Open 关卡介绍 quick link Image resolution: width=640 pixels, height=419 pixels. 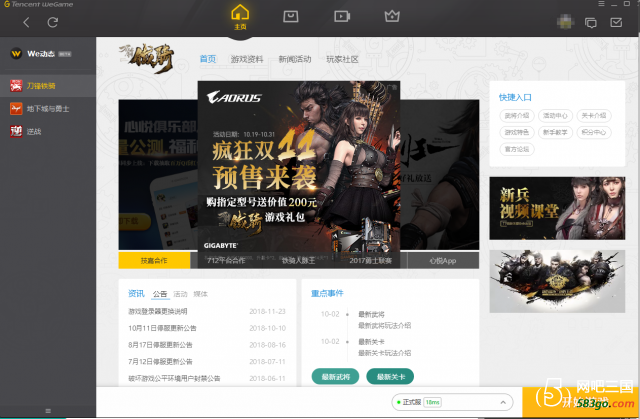[x=594, y=116]
